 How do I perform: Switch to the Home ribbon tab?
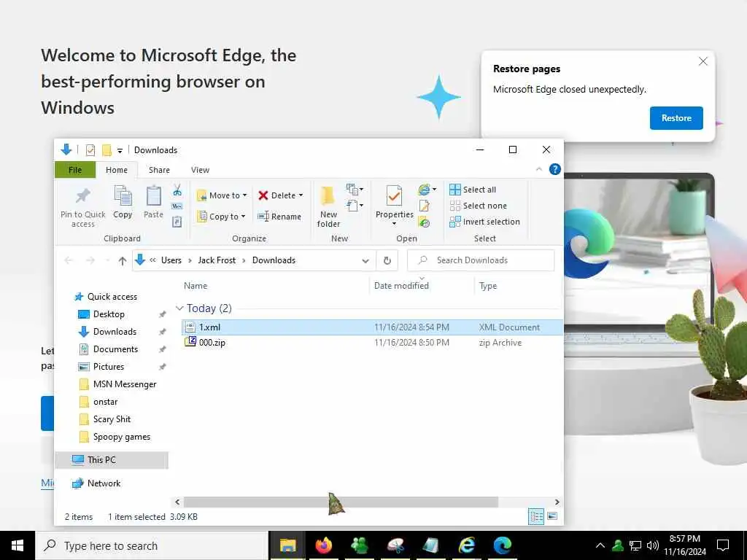(117, 170)
